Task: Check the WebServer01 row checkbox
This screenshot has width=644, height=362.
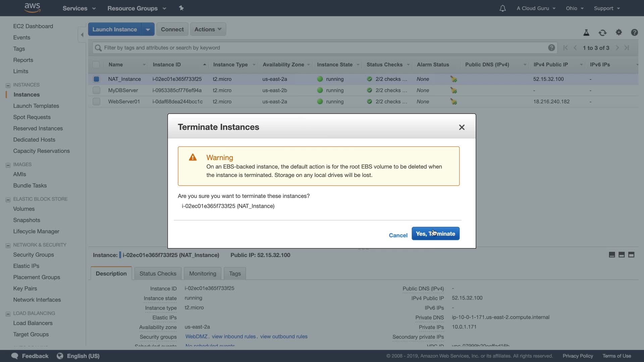Action: [96, 102]
